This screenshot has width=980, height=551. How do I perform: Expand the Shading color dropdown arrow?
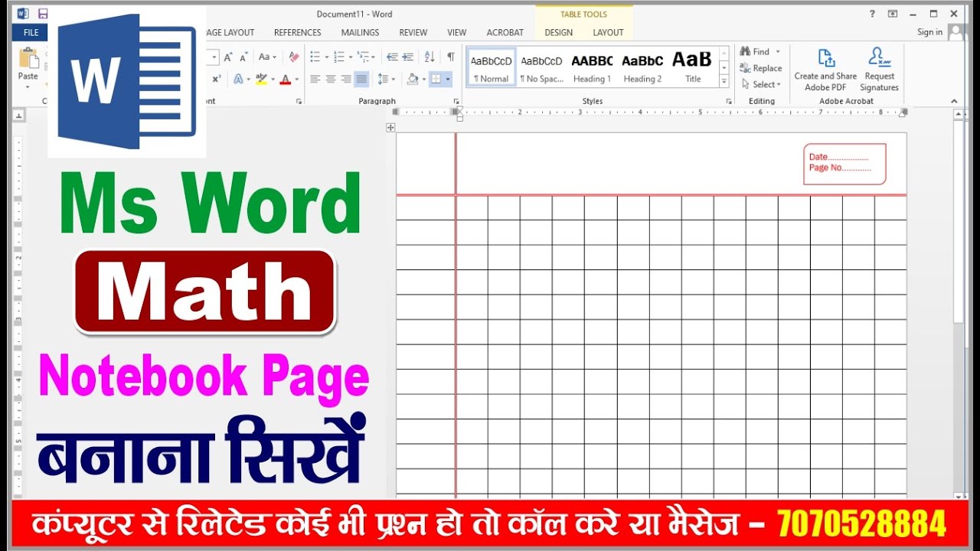[423, 79]
